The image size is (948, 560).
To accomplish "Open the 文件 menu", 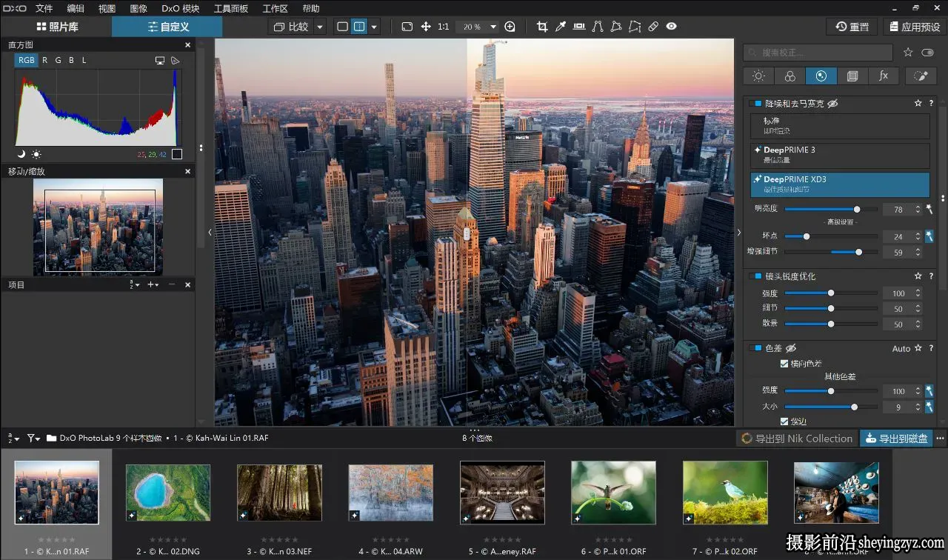I will tap(44, 8).
